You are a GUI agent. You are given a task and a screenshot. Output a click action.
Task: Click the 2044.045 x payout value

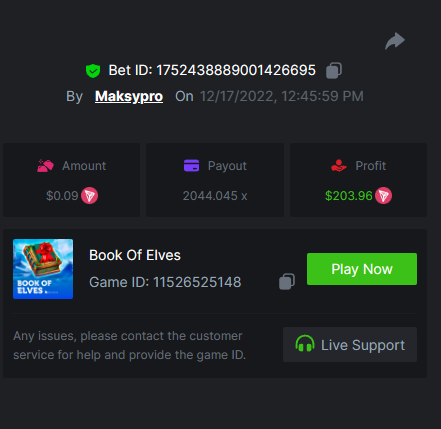coord(215,196)
